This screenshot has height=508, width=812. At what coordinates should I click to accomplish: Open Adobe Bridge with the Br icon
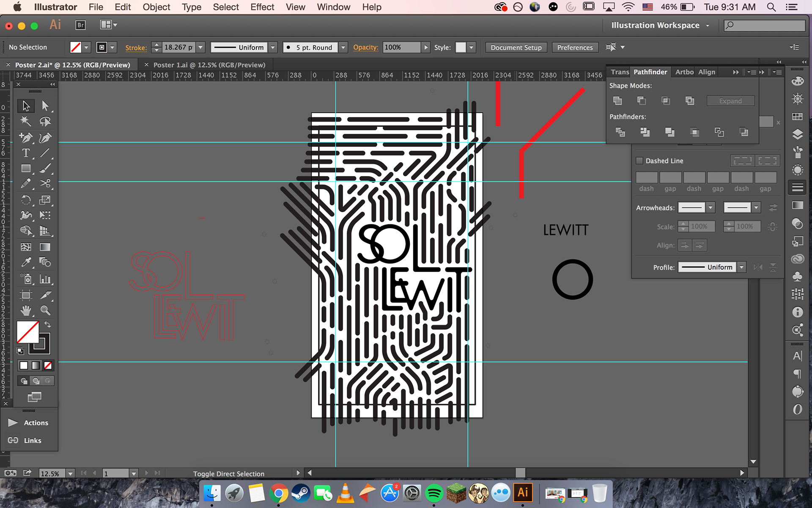click(80, 25)
